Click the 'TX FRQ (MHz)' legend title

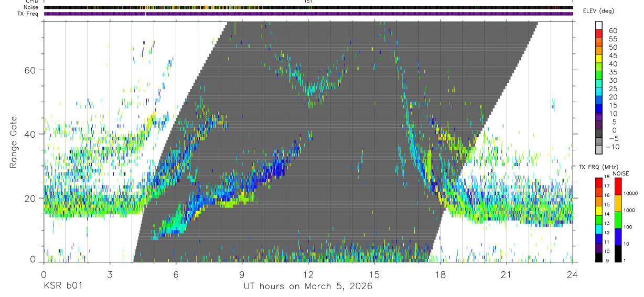[598, 167]
